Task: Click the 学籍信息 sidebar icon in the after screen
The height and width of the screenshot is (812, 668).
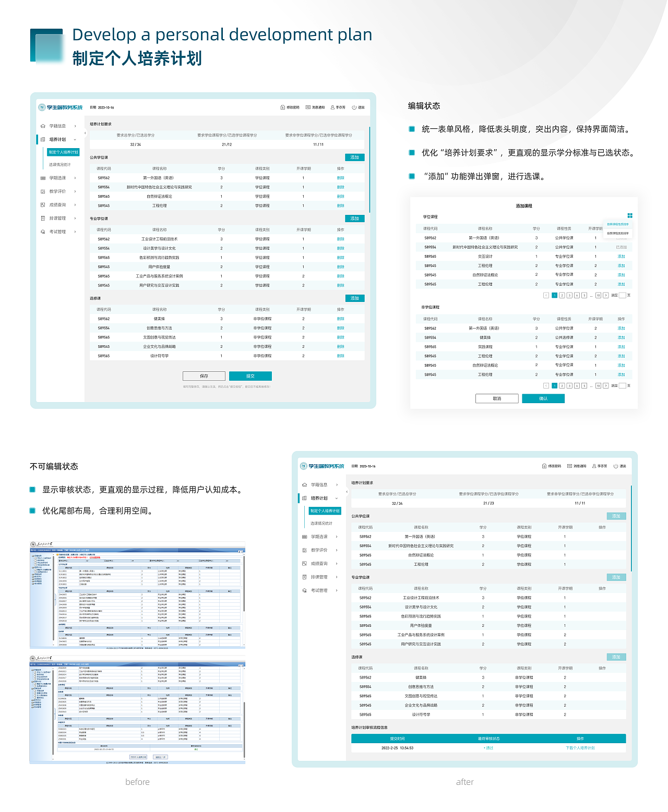Action: 305,485
